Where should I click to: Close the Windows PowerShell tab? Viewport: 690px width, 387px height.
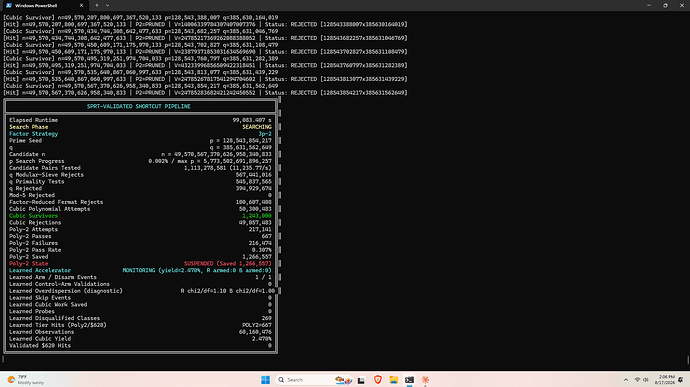[81, 6]
